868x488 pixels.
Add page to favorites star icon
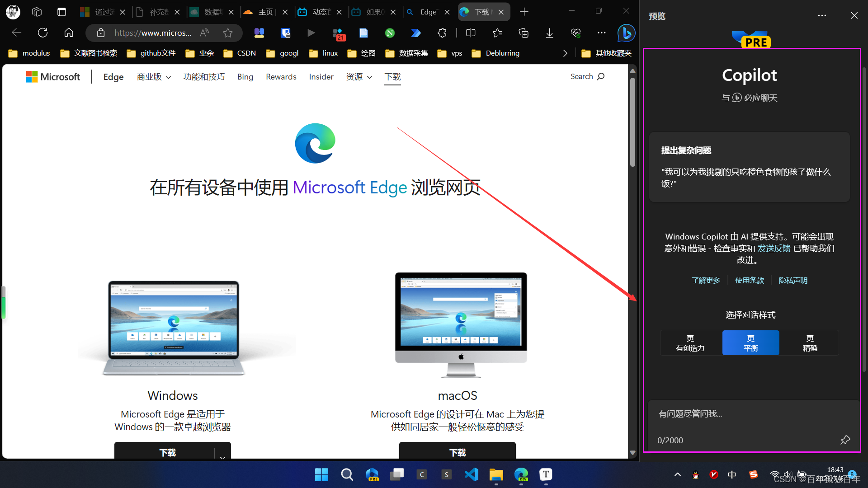click(x=228, y=33)
